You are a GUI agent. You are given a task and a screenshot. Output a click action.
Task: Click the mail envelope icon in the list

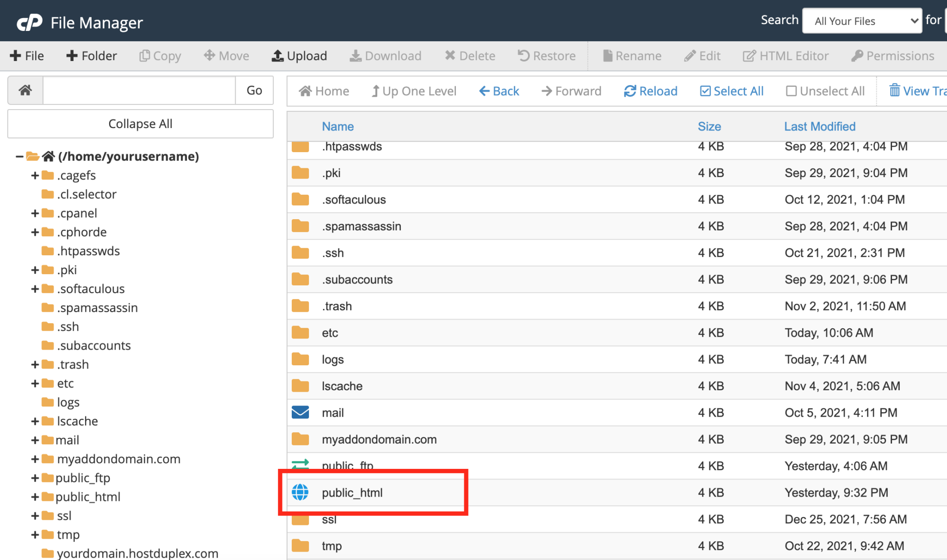coord(300,412)
